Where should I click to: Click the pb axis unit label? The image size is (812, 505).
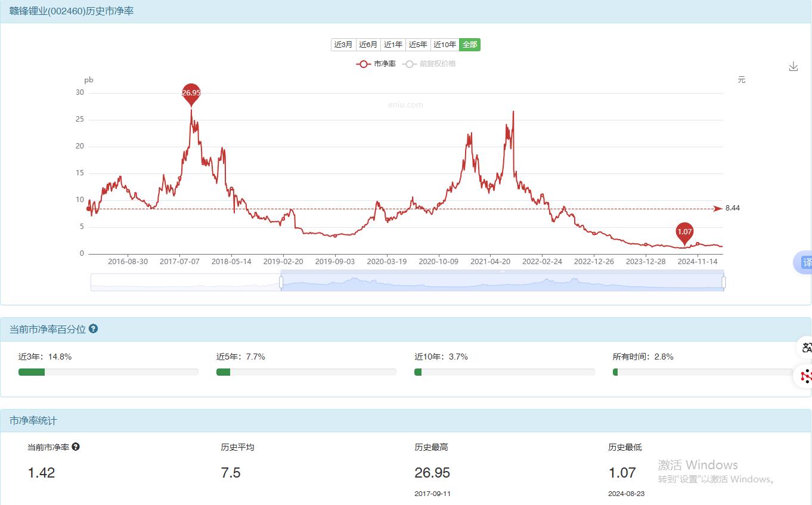tap(89, 80)
